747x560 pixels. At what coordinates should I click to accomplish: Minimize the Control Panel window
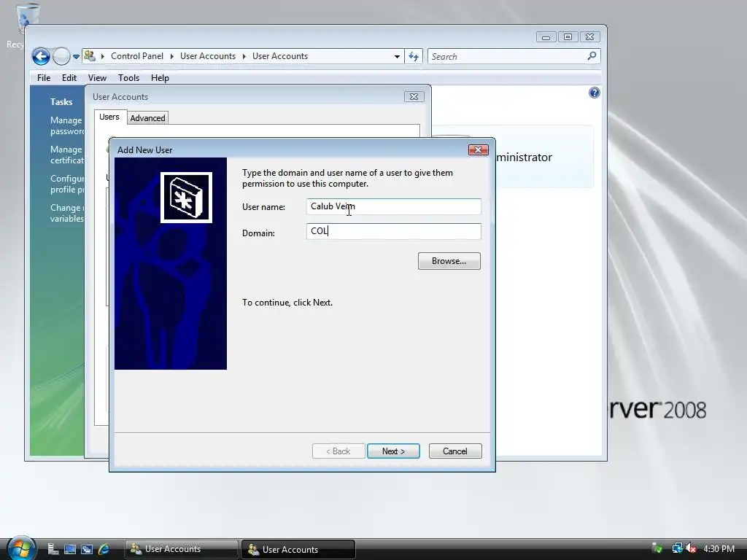546,37
